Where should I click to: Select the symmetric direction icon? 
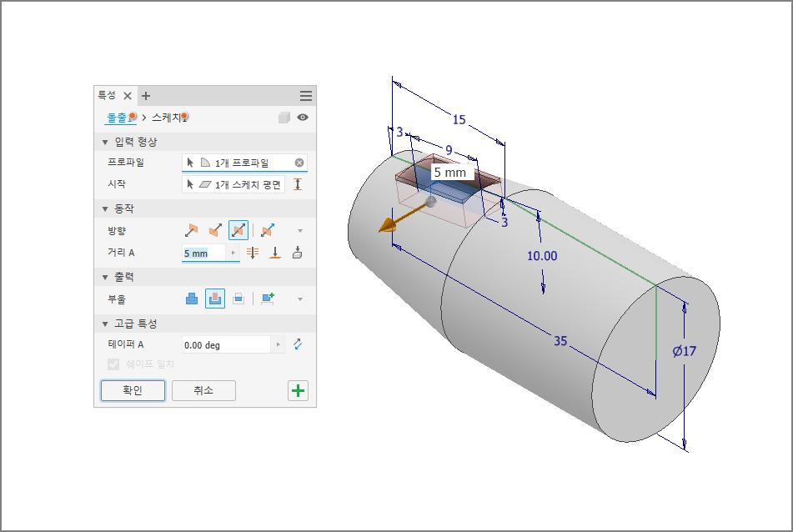click(238, 230)
